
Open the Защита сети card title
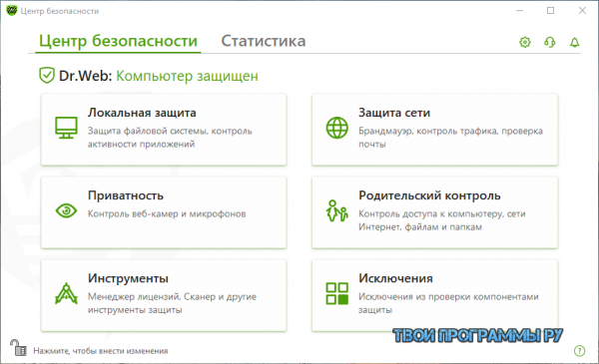[394, 113]
